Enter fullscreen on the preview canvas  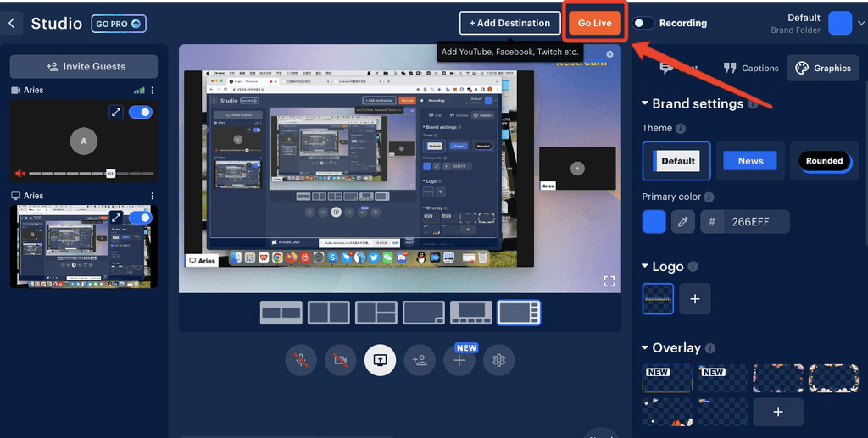pos(609,280)
